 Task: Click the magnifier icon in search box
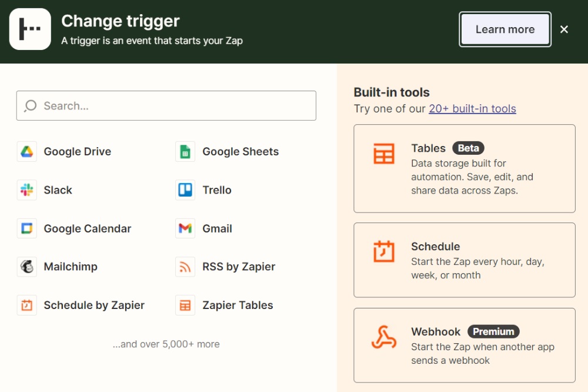[31, 106]
